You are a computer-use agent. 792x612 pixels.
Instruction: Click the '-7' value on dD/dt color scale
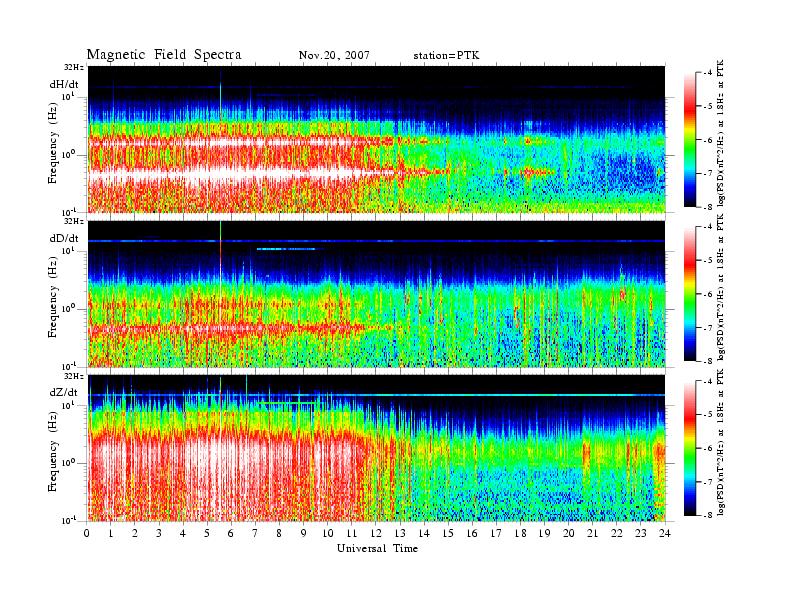point(708,328)
